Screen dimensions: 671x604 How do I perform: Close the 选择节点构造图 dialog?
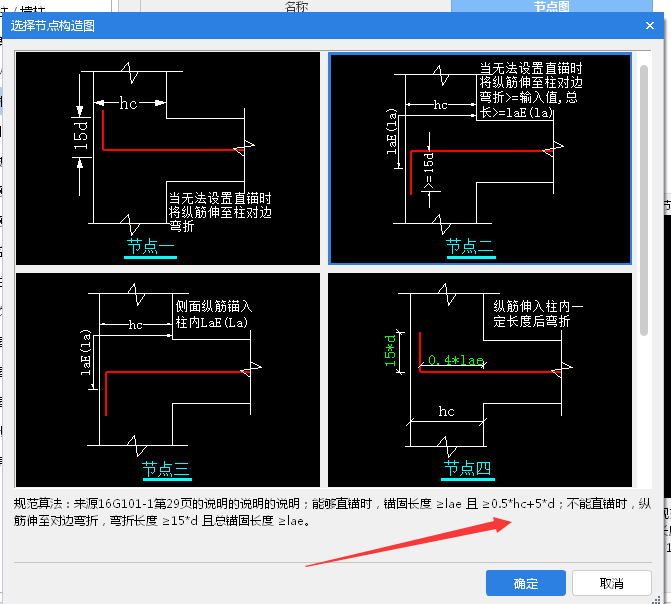[x=650, y=26]
